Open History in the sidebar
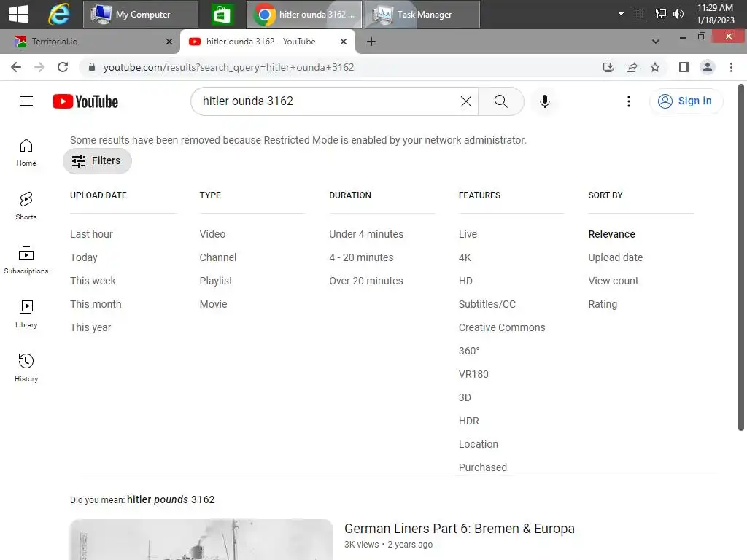 26,367
